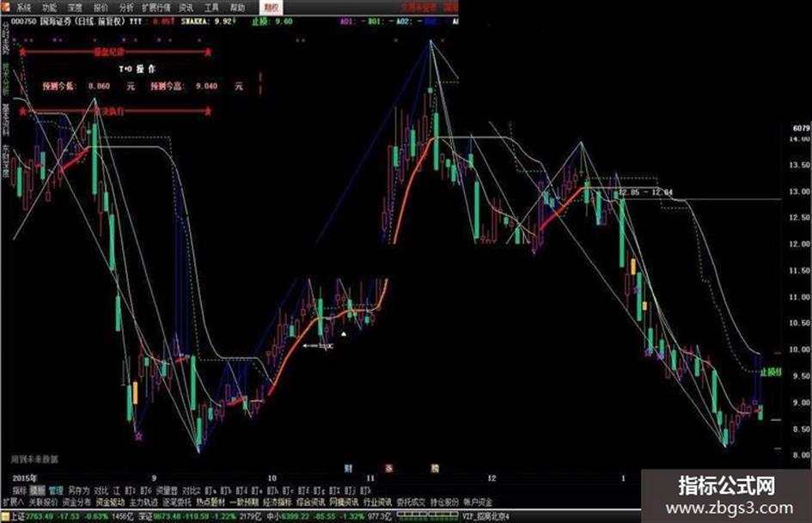Viewport: 812px width, 523px height.
Task: Click the red 涨 marker icon on timeline
Action: pyautogui.click(x=389, y=468)
